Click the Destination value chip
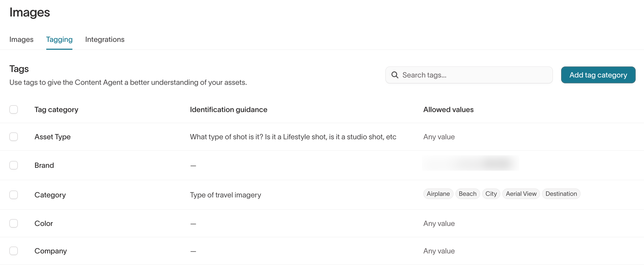644x266 pixels. pyautogui.click(x=561, y=194)
